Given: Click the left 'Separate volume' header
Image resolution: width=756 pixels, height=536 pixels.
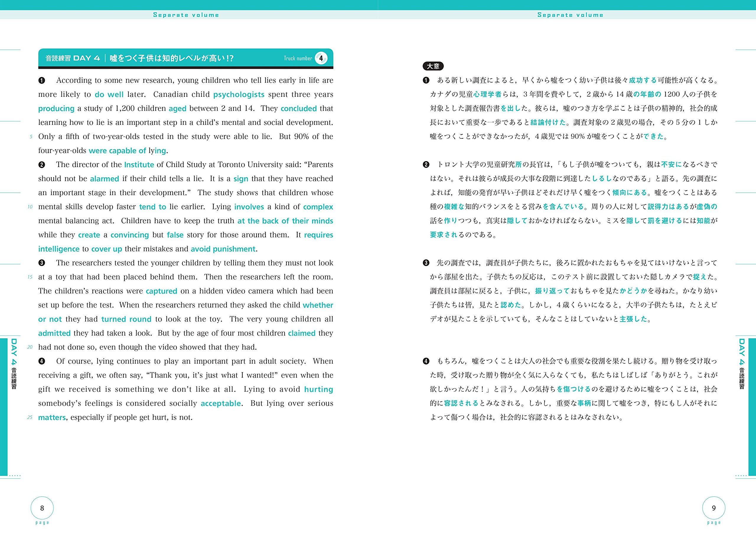Looking at the screenshot, I should pos(186,15).
